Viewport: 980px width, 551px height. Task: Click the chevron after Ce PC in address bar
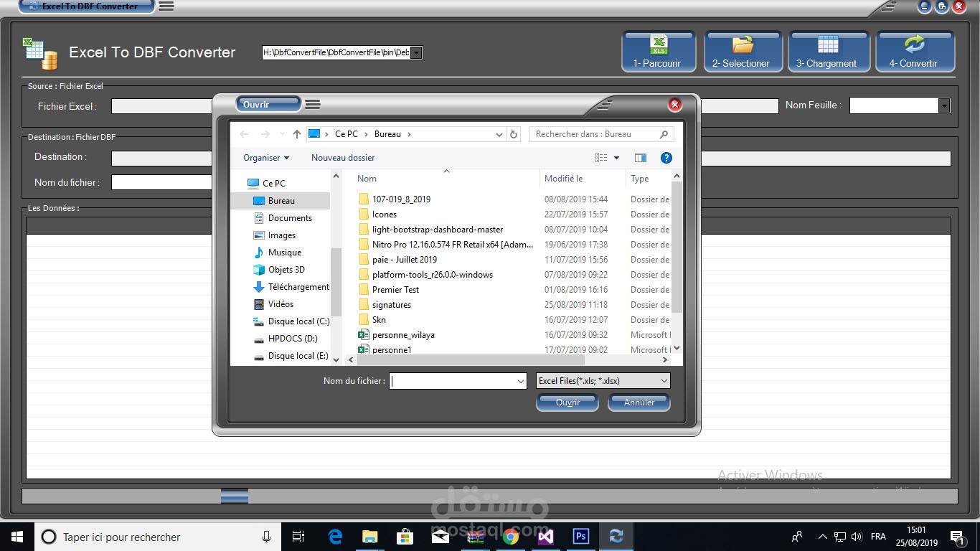366,134
